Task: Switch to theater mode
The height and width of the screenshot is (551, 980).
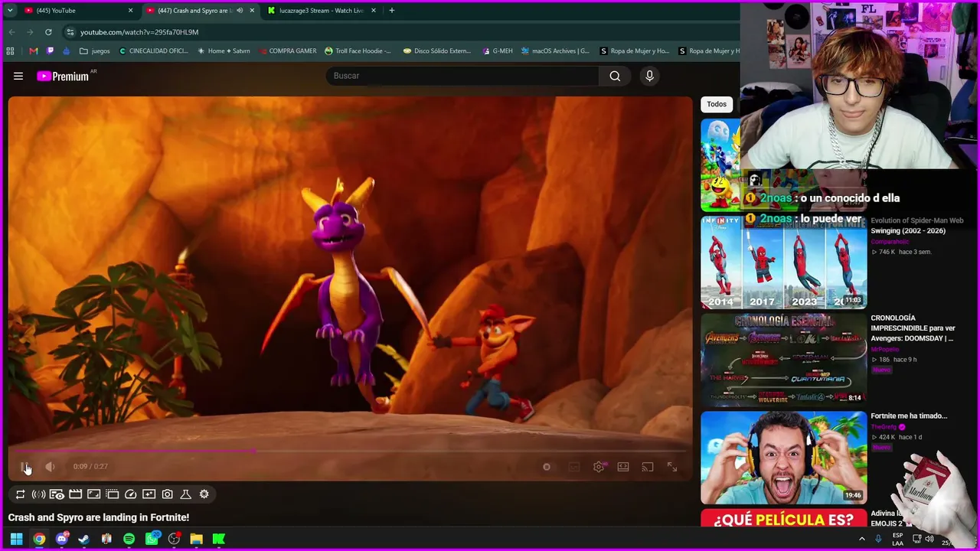Action: 623,467
